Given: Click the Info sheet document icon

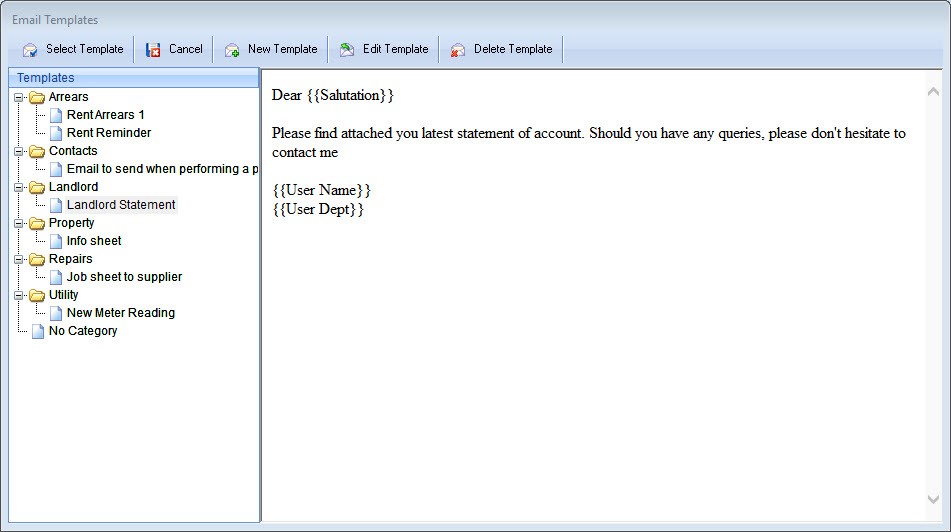Looking at the screenshot, I should (56, 241).
